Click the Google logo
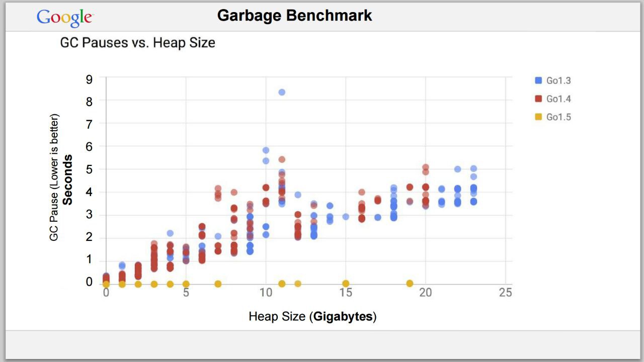The image size is (644, 362). (x=65, y=18)
